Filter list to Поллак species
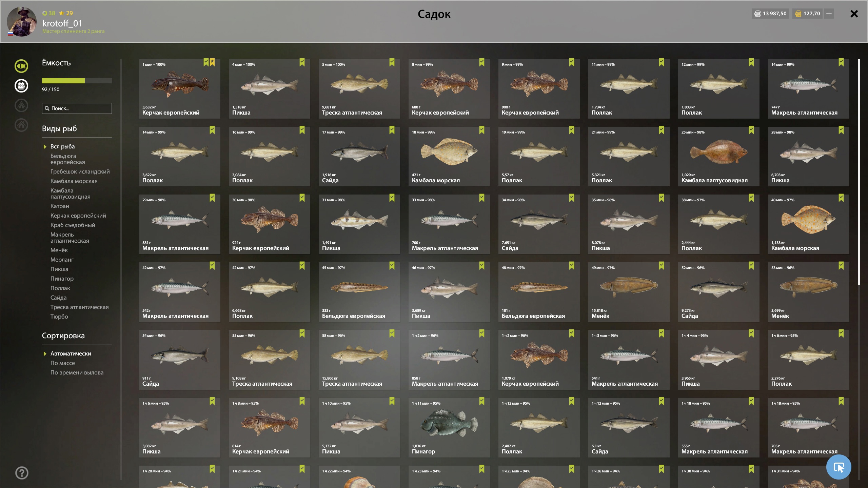 pyautogui.click(x=60, y=288)
